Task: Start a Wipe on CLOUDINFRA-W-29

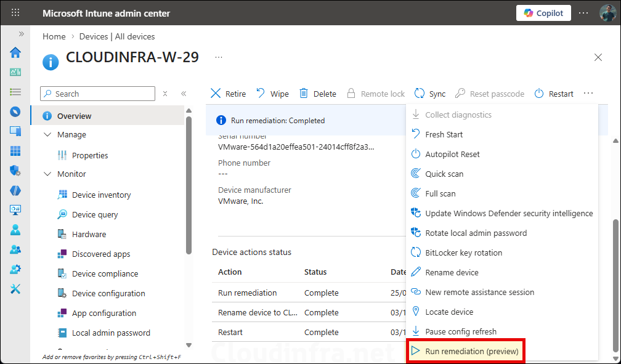Action: (272, 93)
